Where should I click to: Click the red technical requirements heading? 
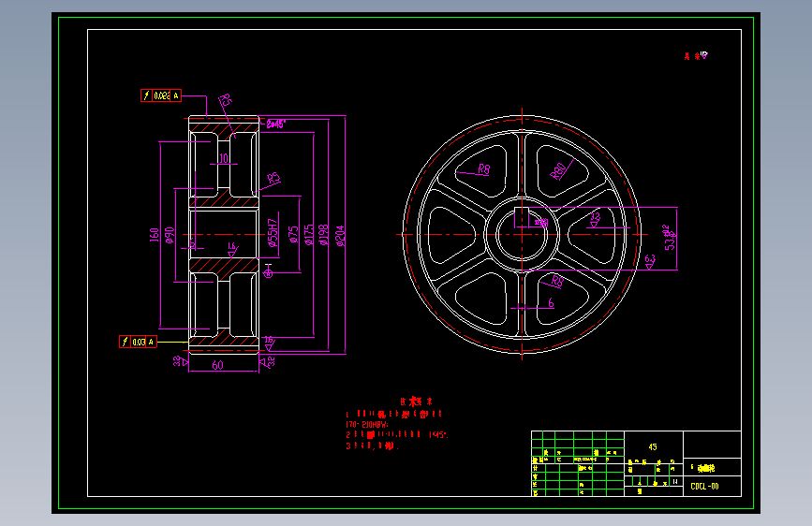click(416, 402)
